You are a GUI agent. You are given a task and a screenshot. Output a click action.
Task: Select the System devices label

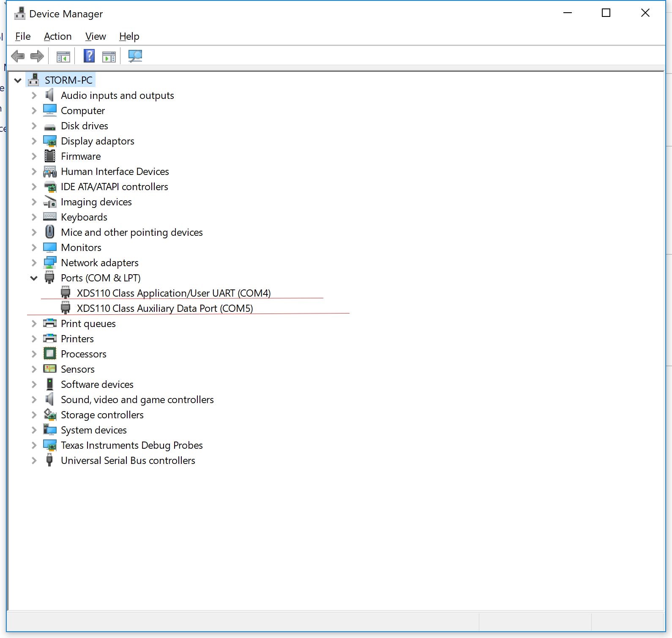tap(94, 430)
